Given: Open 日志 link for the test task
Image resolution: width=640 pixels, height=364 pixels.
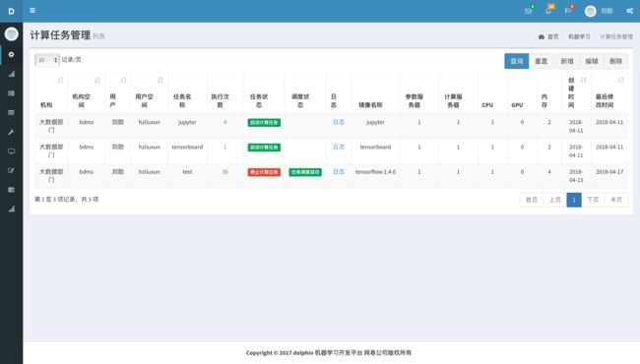Looking at the screenshot, I should (x=339, y=172).
